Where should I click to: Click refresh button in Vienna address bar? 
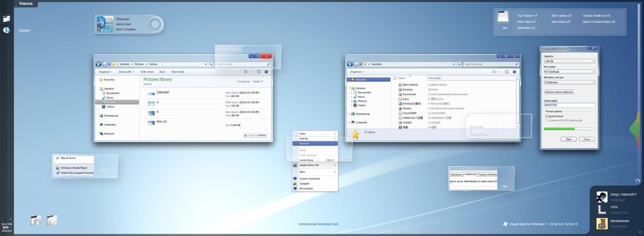coord(211,64)
